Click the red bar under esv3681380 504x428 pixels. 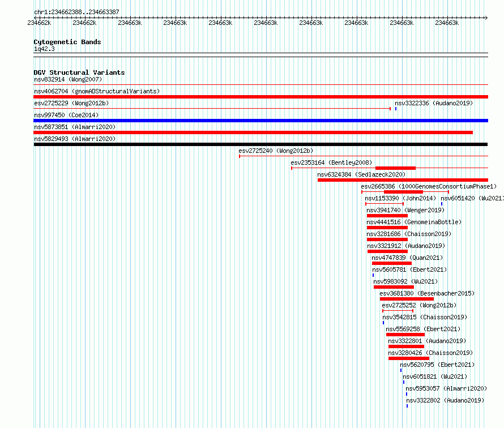pyautogui.click(x=407, y=299)
